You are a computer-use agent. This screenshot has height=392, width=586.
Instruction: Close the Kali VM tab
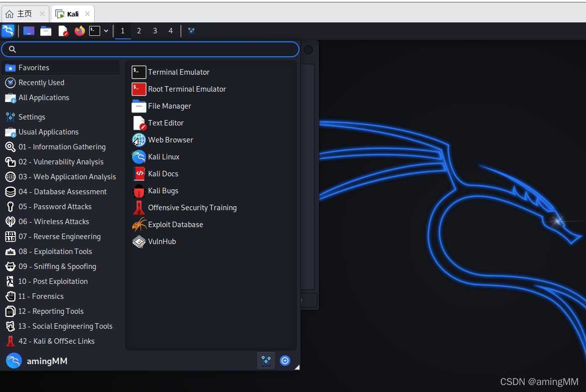[88, 14]
